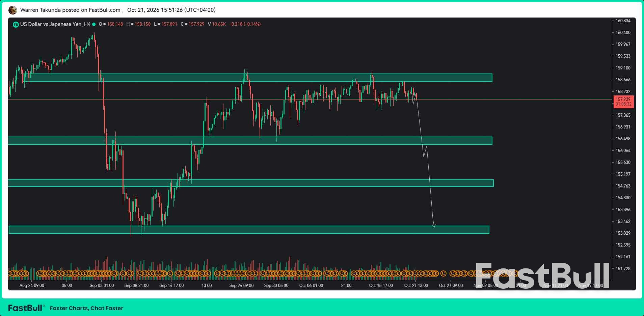Click price axis label 160.400
The image size is (644, 316).
[x=623, y=32]
